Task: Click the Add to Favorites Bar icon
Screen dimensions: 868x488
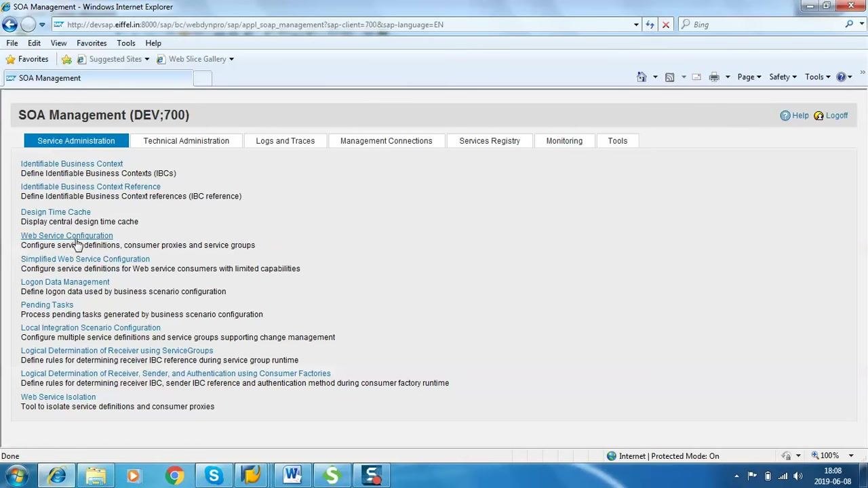Action: (66, 59)
